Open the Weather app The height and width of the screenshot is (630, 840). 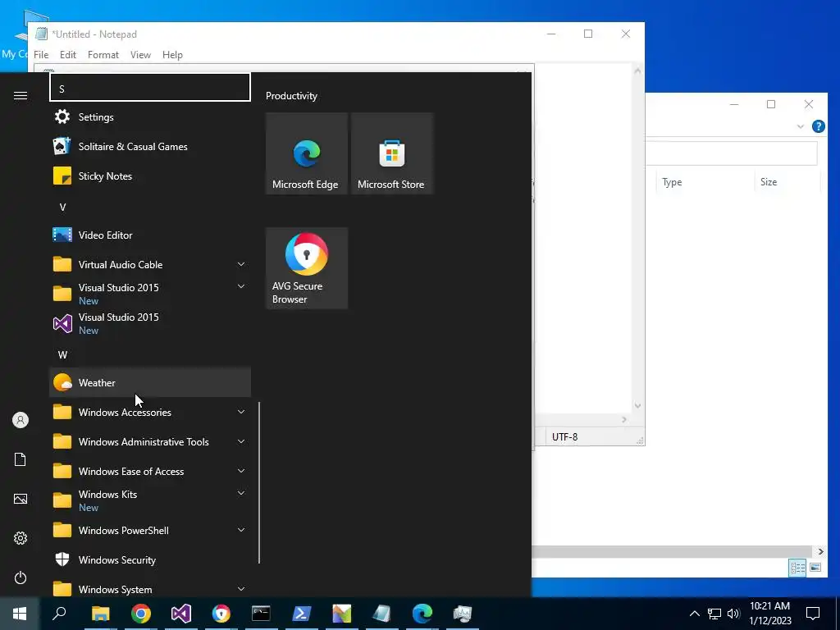coord(150,382)
